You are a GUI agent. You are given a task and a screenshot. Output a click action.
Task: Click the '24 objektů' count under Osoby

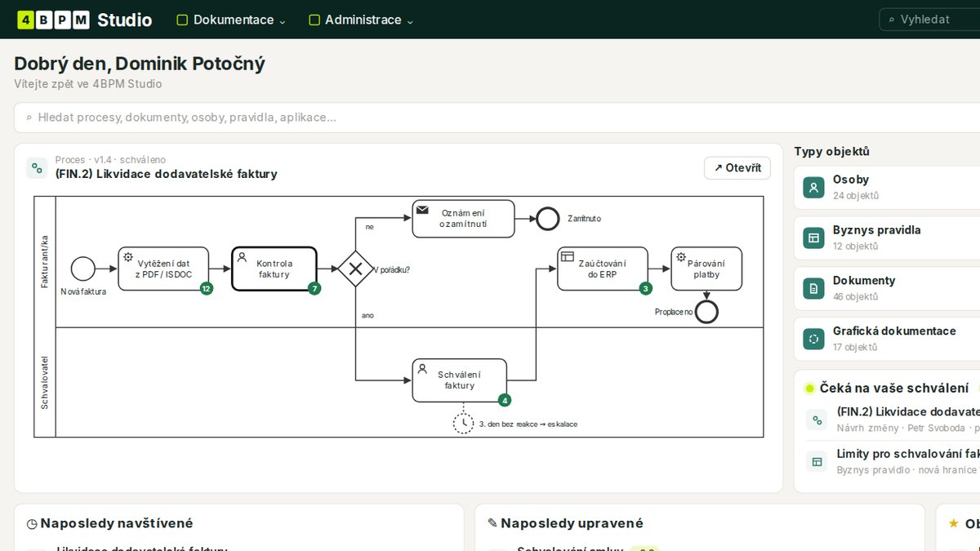(856, 196)
